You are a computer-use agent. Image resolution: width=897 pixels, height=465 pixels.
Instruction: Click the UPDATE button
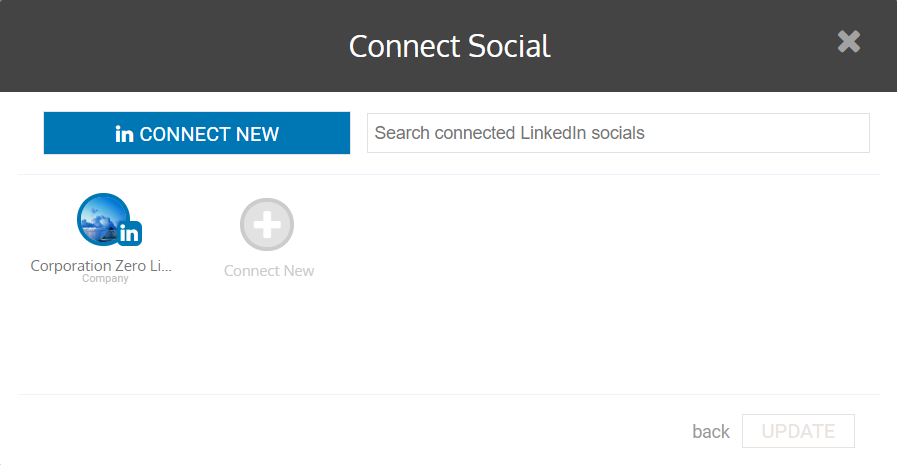click(798, 431)
